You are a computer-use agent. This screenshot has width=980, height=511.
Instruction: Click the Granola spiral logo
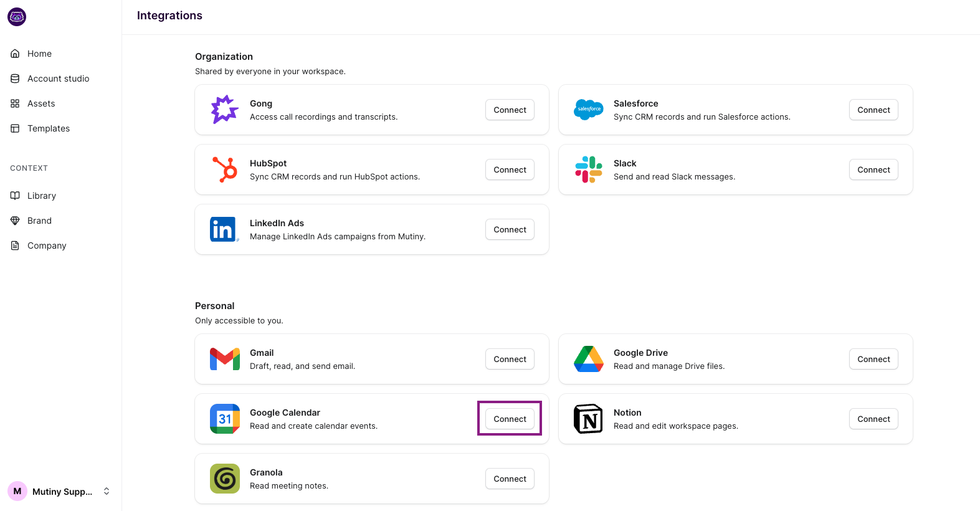(225, 479)
